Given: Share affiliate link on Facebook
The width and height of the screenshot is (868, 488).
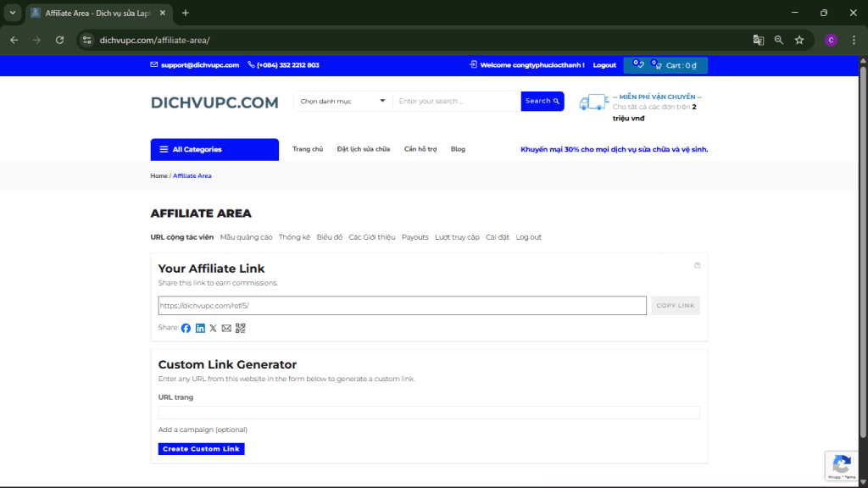Looking at the screenshot, I should click(x=186, y=328).
